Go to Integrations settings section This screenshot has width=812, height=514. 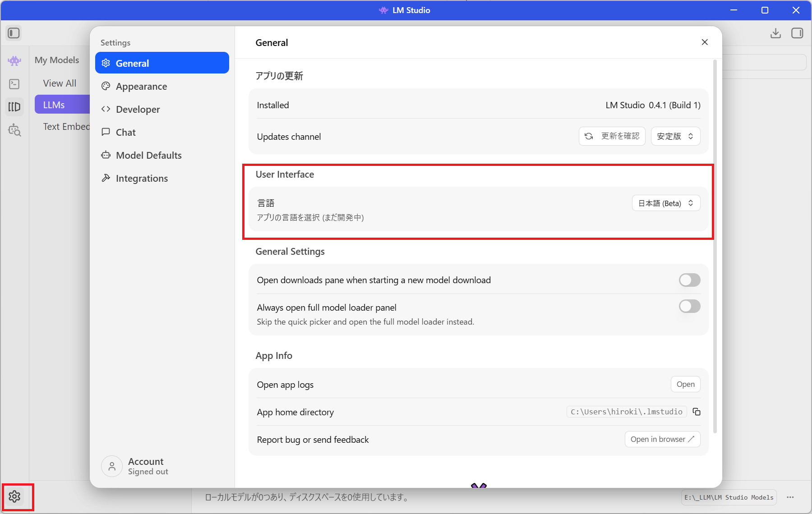[142, 179]
